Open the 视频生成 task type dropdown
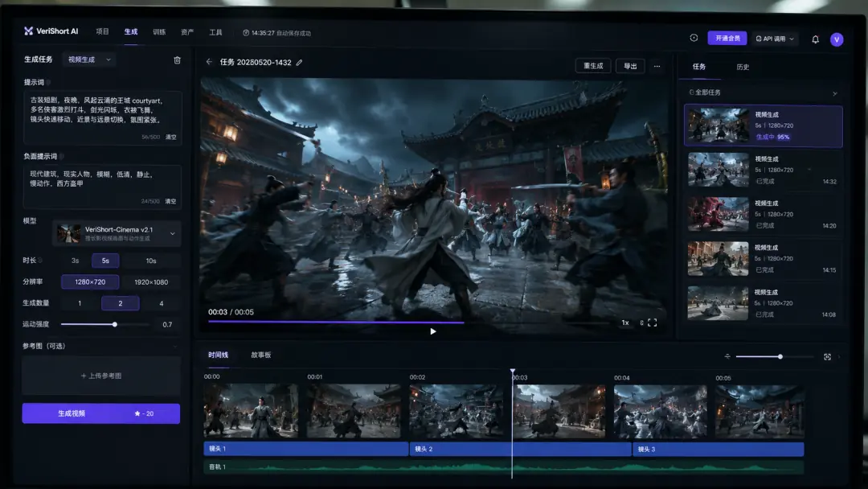This screenshot has width=868, height=489. pyautogui.click(x=89, y=60)
